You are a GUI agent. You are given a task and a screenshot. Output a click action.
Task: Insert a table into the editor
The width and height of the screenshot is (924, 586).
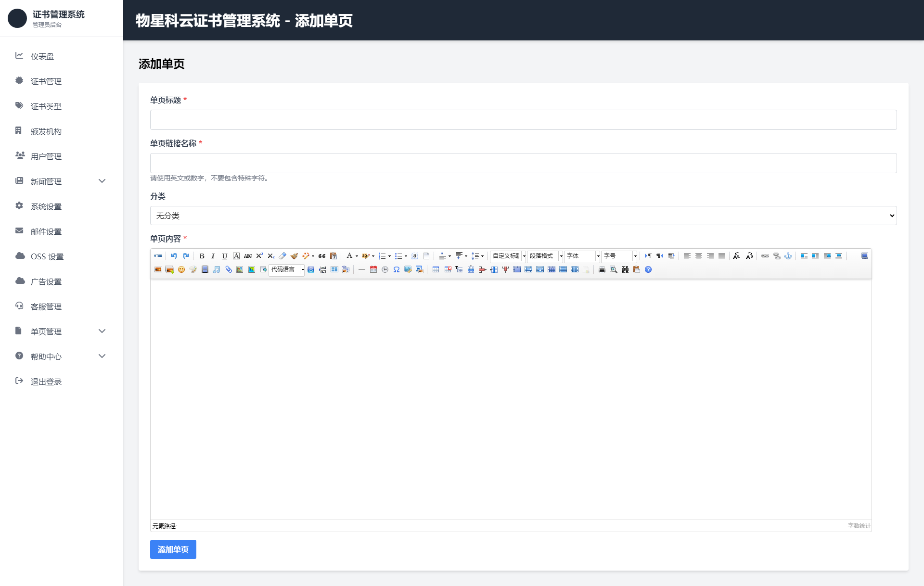click(x=436, y=269)
